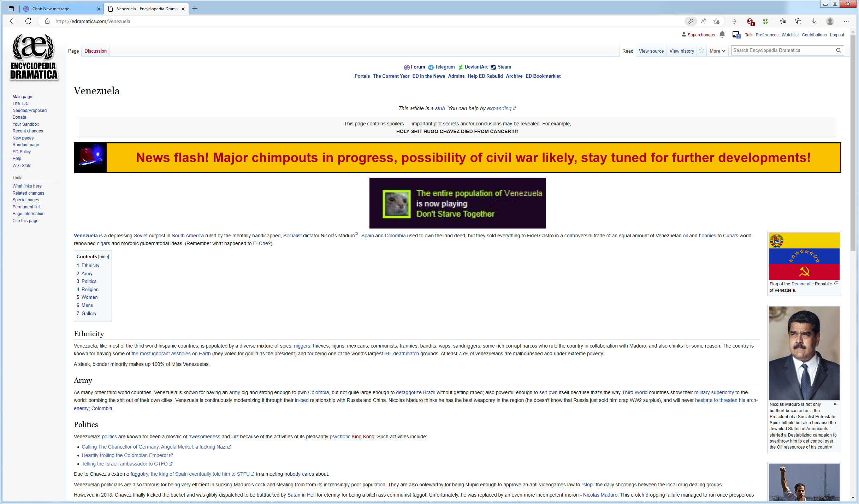
Task: Switch to the Discussion tab
Action: 95,51
